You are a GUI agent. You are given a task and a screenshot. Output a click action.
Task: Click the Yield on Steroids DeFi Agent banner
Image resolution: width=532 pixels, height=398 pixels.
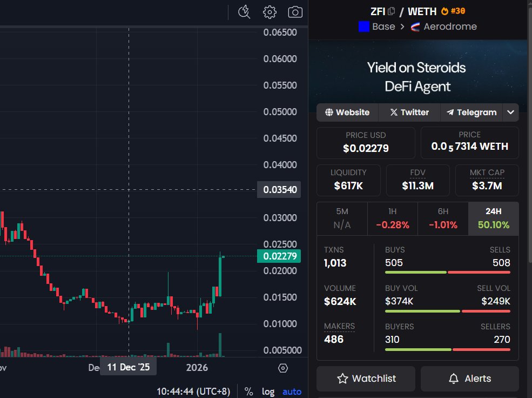coord(417,76)
